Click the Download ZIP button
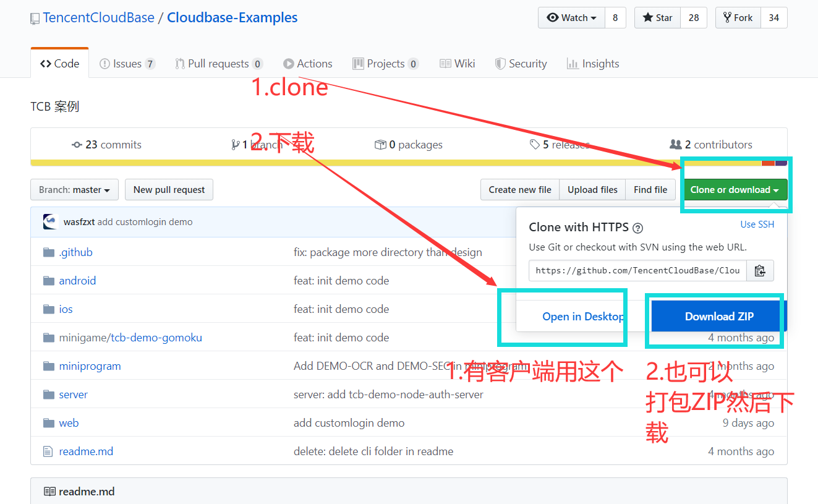818x504 pixels. (719, 316)
